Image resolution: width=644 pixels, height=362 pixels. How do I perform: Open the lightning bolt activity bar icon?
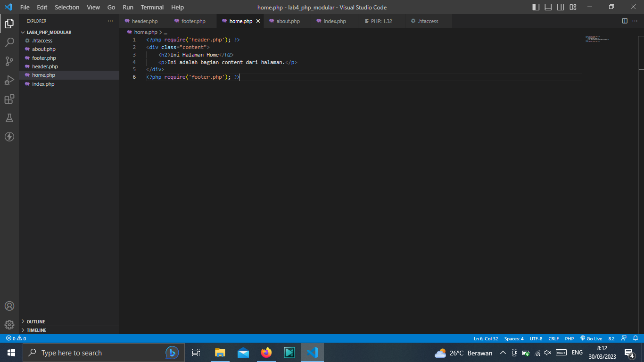point(9,137)
